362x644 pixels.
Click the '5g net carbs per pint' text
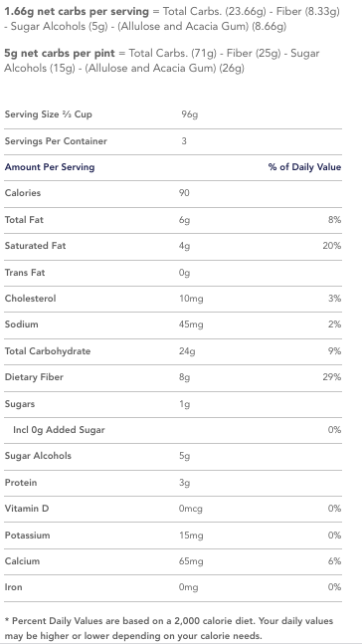point(59,54)
